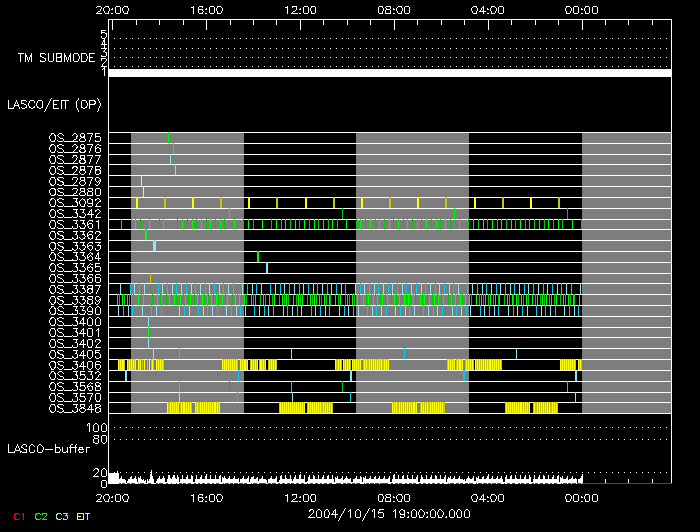
Task: Click the OS_3568 row label
Action: tap(75, 387)
